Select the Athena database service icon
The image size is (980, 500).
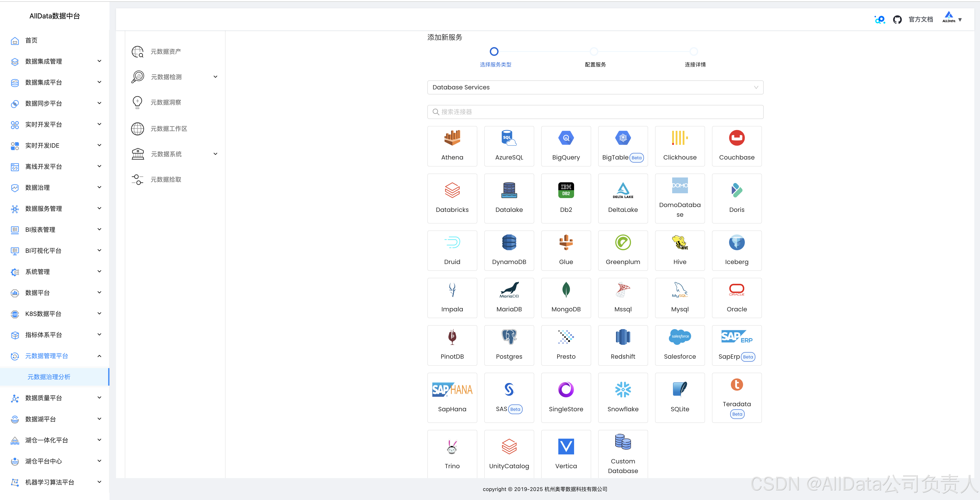click(452, 138)
